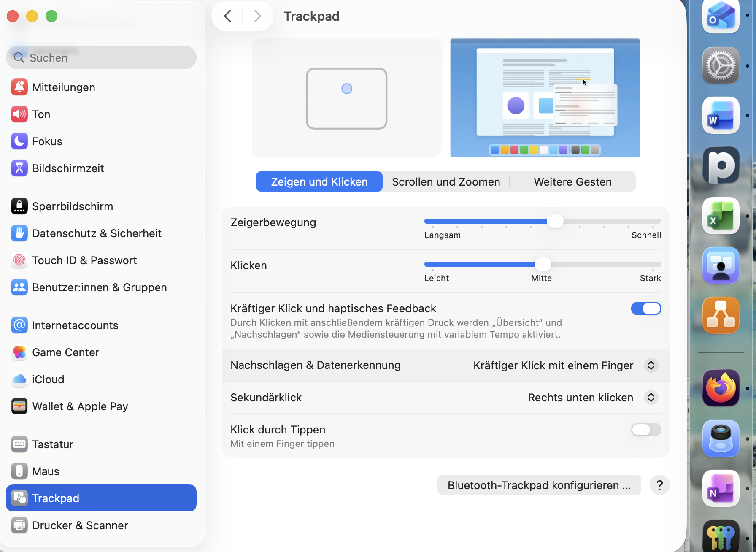Go back with the left chevron button
Screen dimensions: 756x552
click(x=228, y=16)
